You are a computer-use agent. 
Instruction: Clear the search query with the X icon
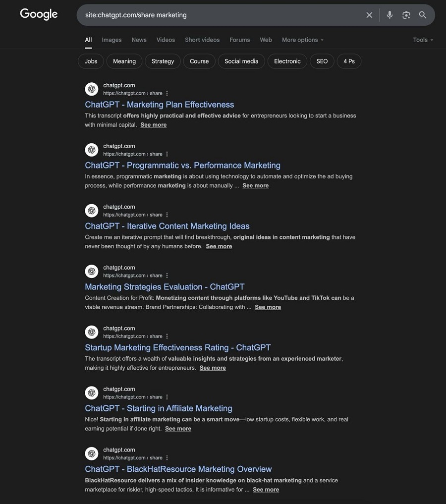[x=369, y=15]
